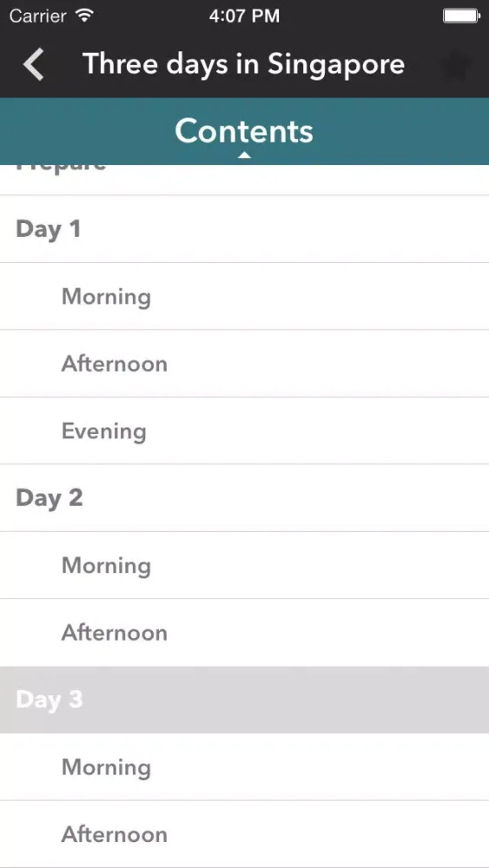This screenshot has width=489, height=868.
Task: Tap the partially hidden Prepare row
Action: pyautogui.click(x=244, y=180)
